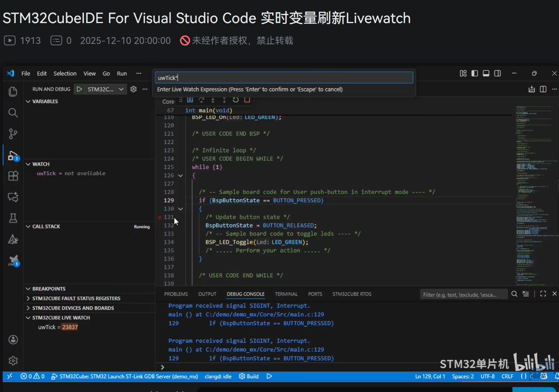This screenshot has width=559, height=392.
Task: Expand STM32CUBE FAULT STATUS REGISTERS
Action: pos(28,299)
